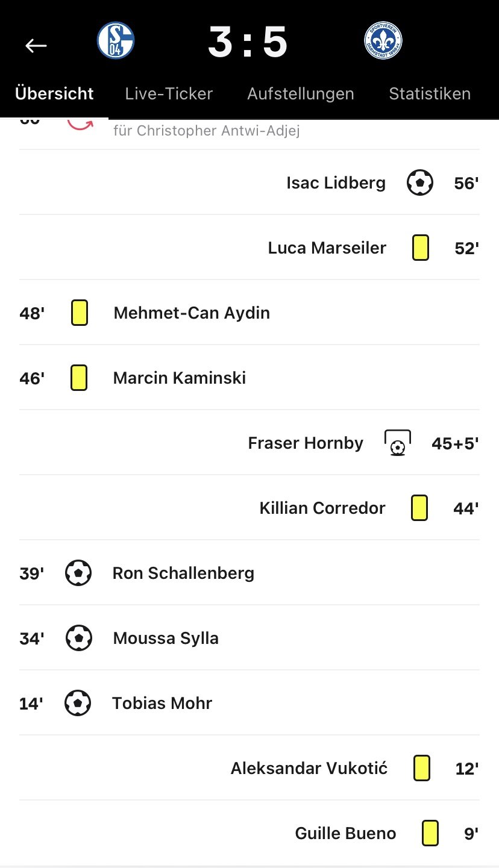Tap the yellow card icon for Guille Bueno
Screen dimensions: 499x868
(x=430, y=833)
